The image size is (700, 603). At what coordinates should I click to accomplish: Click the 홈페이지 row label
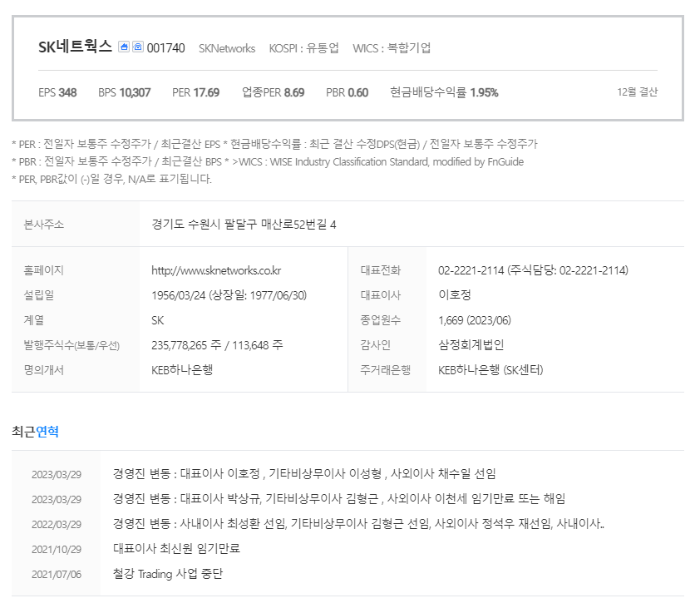coord(44,270)
